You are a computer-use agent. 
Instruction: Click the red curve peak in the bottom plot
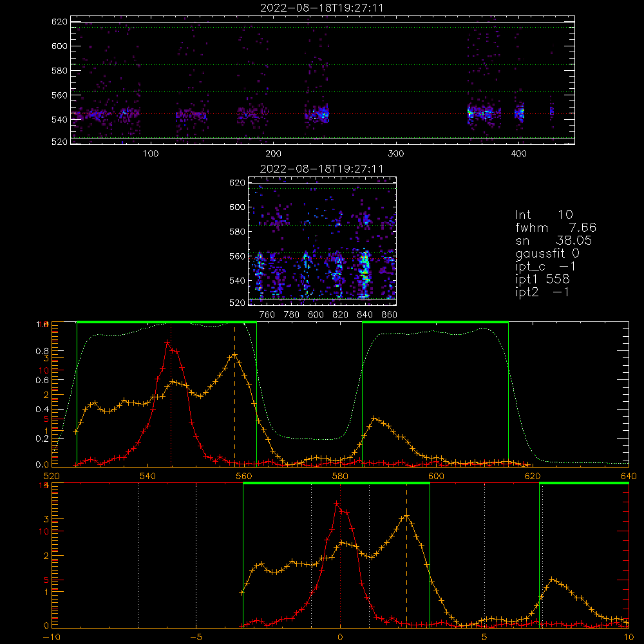point(337,503)
